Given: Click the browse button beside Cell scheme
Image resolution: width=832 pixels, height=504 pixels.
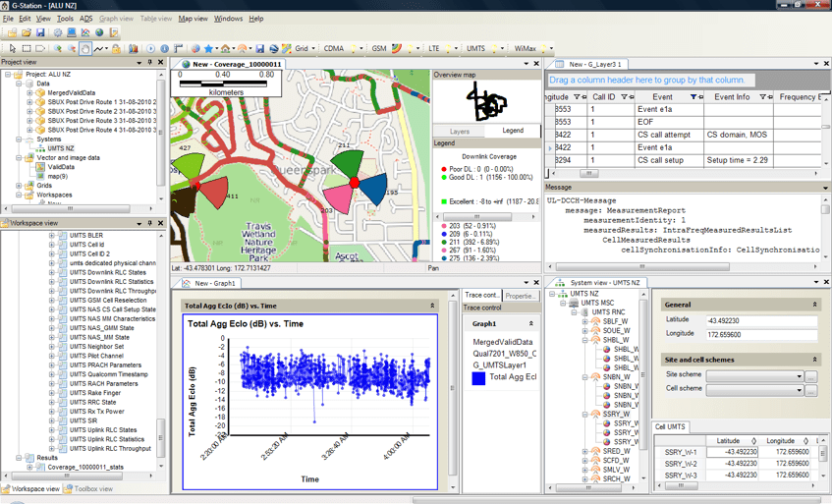Looking at the screenshot, I should pyautogui.click(x=812, y=389).
